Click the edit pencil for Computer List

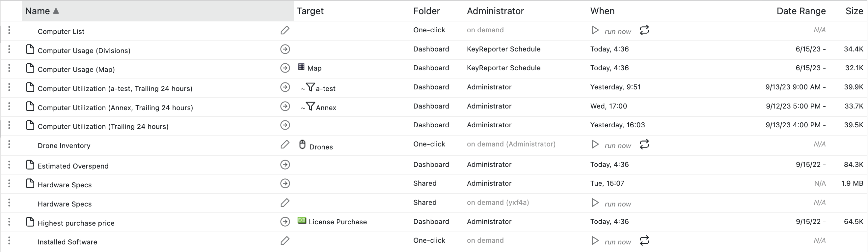coord(285,30)
